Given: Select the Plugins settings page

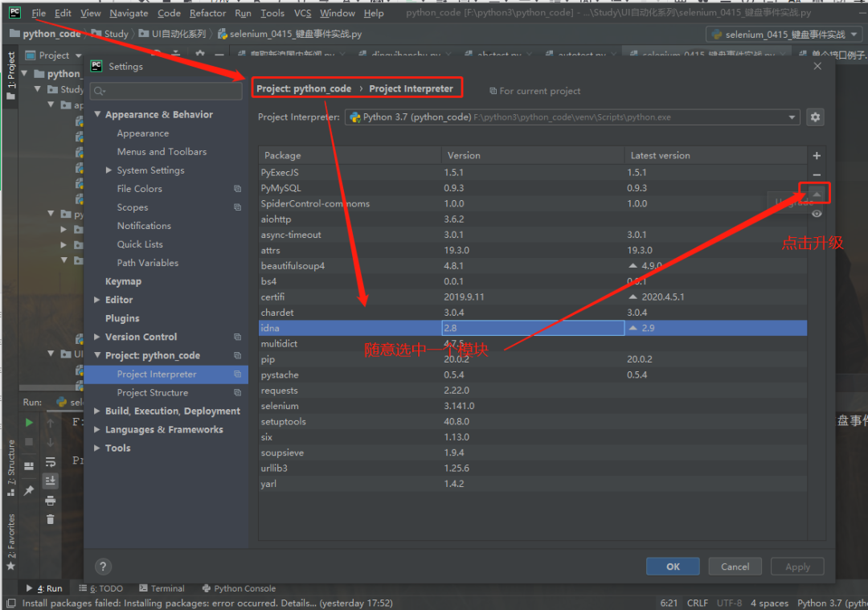Looking at the screenshot, I should click(122, 318).
